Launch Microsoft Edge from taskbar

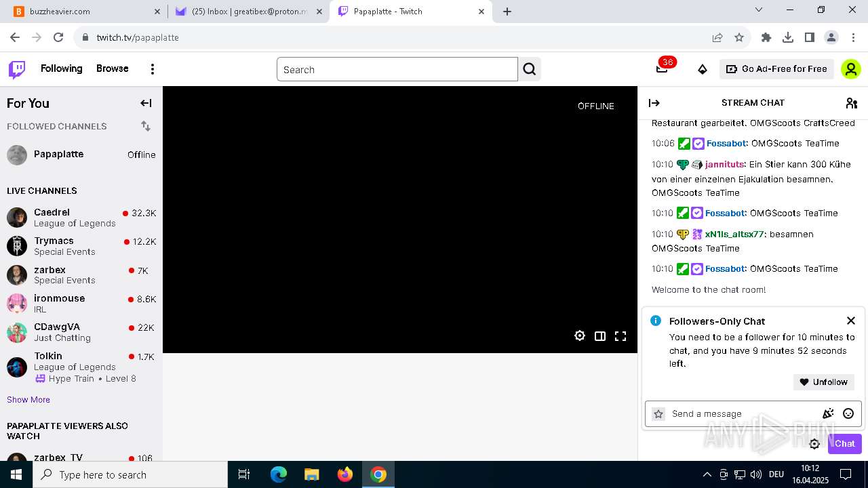pyautogui.click(x=279, y=474)
